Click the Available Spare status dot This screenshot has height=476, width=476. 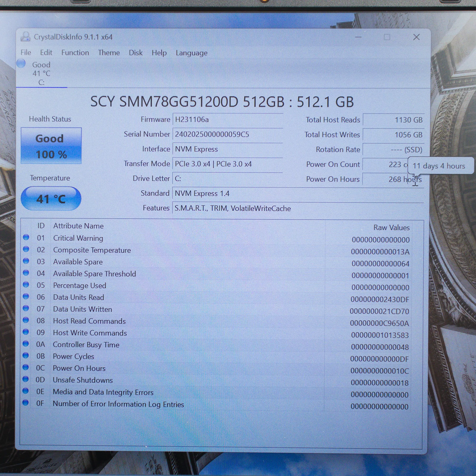pyautogui.click(x=26, y=261)
